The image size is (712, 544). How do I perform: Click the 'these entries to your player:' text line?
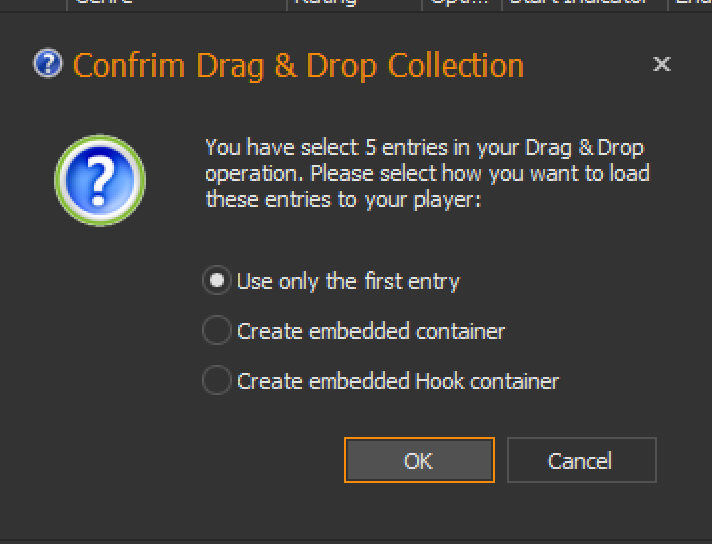pyautogui.click(x=344, y=198)
